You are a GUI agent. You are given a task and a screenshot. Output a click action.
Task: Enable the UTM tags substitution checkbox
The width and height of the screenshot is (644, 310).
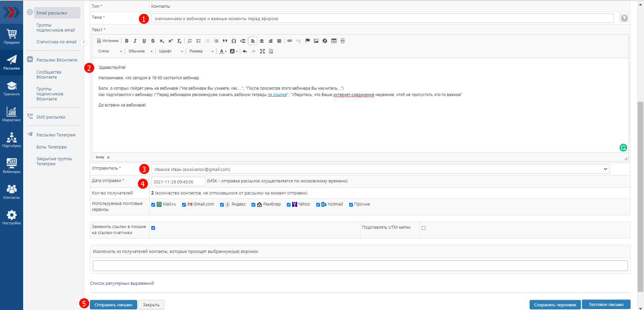pyautogui.click(x=423, y=228)
